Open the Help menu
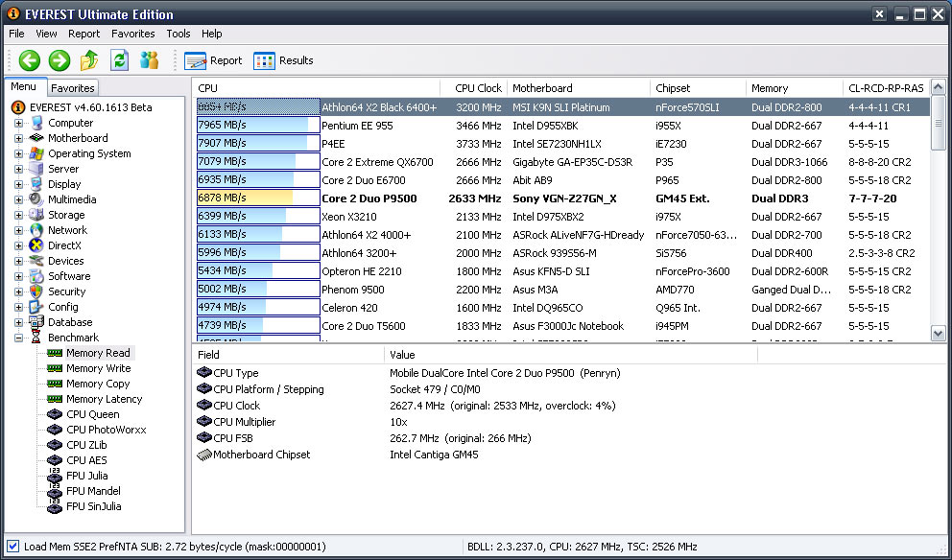This screenshot has height=560, width=952. [212, 34]
